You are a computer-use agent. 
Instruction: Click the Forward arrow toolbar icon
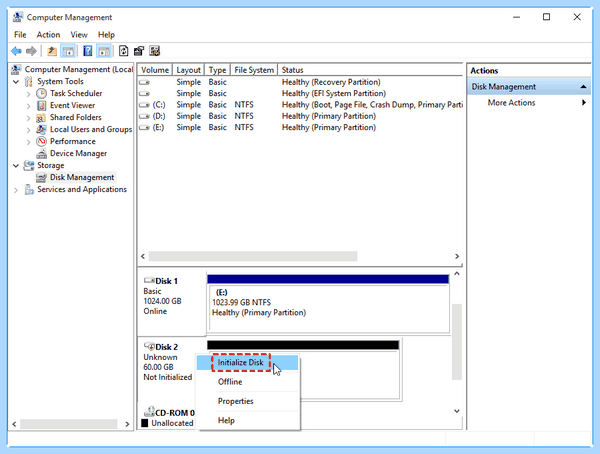pos(31,51)
